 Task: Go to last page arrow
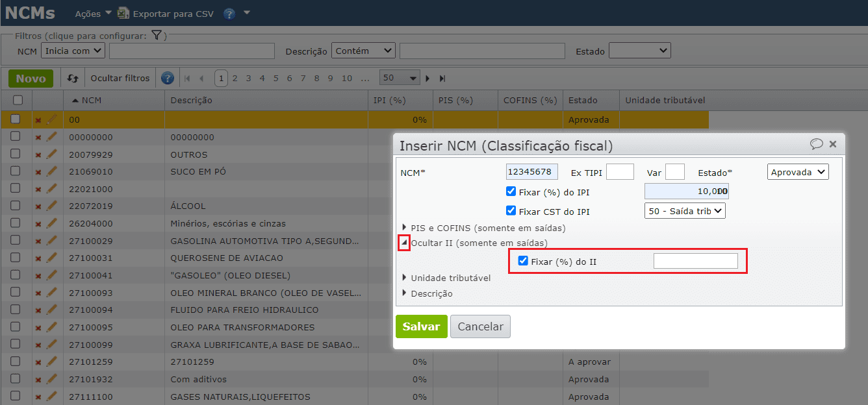click(x=442, y=79)
